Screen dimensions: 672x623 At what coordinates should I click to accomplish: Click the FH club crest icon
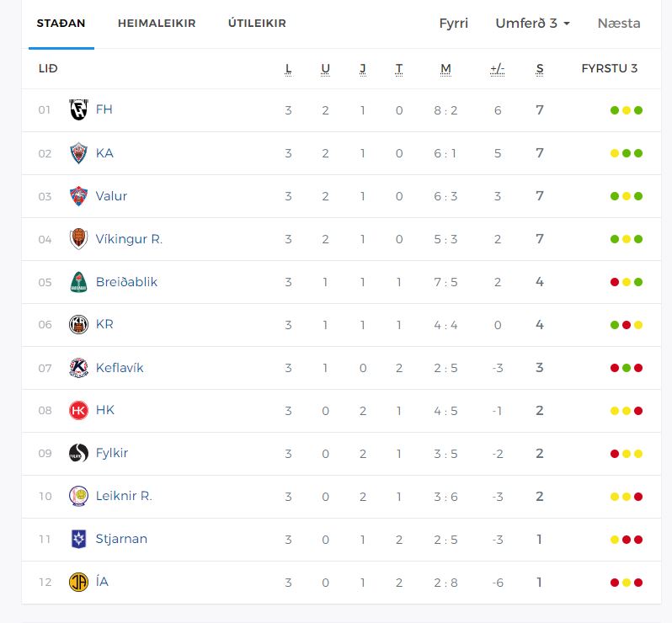78,110
